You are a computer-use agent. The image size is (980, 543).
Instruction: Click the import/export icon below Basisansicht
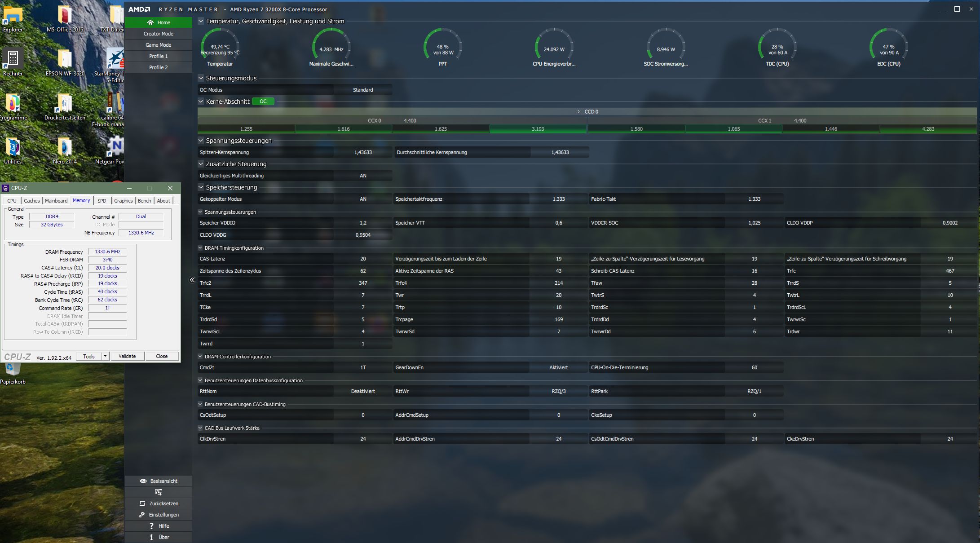158,492
